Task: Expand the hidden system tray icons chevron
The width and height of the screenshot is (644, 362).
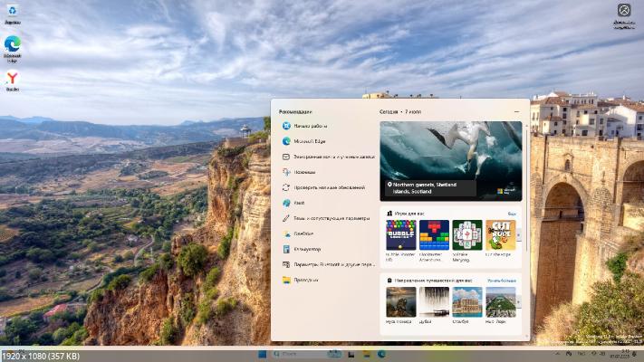Action: pyautogui.click(x=557, y=354)
